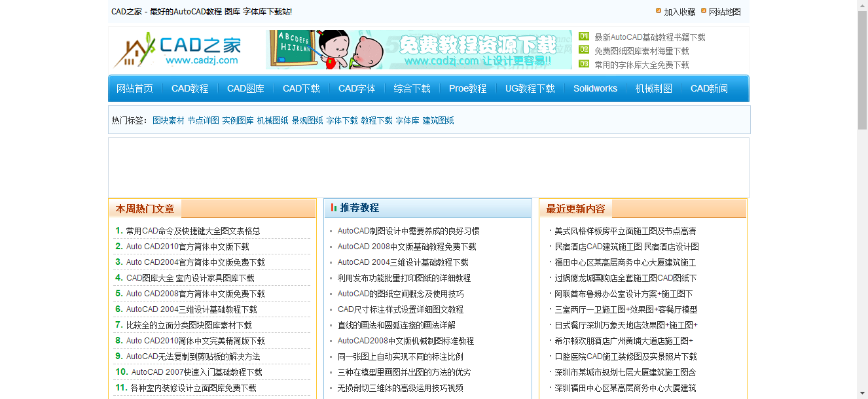Open UG教程下载 navigation item

click(x=530, y=88)
